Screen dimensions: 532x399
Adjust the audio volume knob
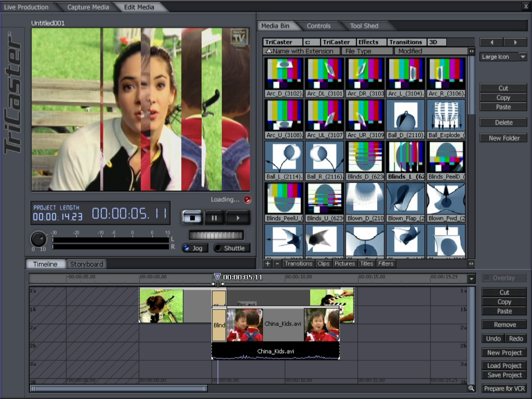click(x=38, y=239)
